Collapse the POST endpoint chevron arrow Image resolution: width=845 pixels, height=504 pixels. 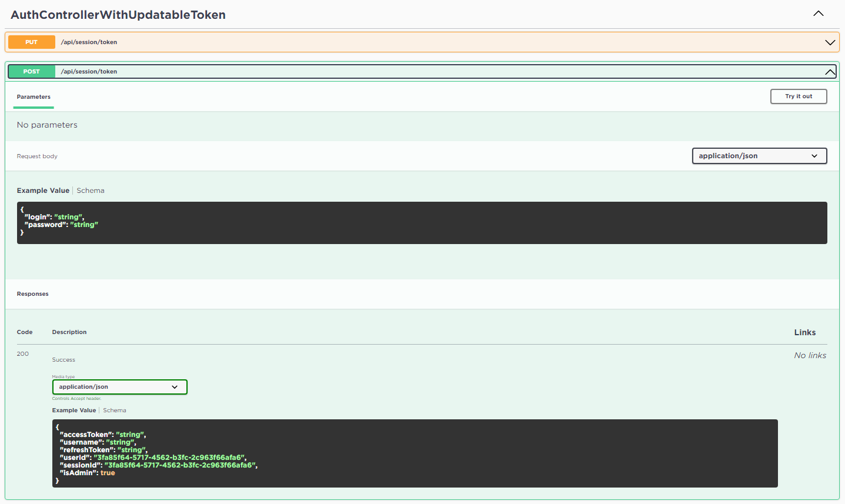830,72
